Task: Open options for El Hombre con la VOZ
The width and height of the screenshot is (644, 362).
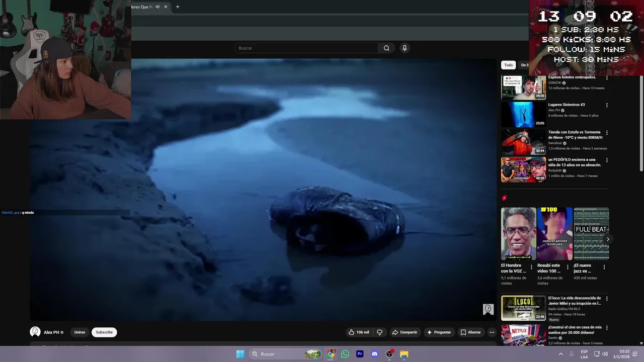Action: click(531, 267)
